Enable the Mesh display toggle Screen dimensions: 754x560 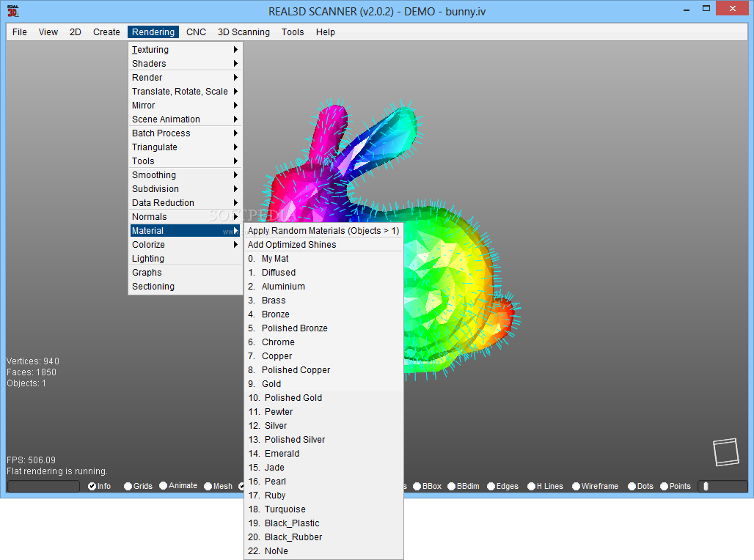pyautogui.click(x=219, y=486)
